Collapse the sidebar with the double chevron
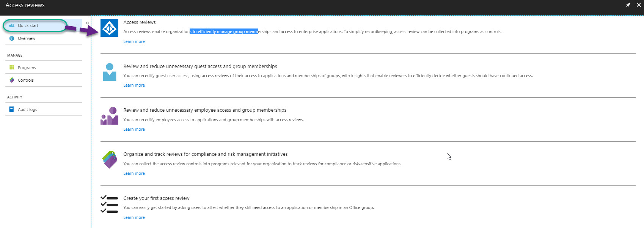 coord(88,23)
